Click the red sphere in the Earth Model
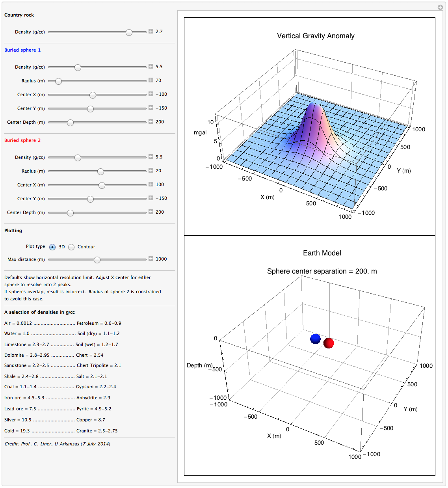The height and width of the screenshot is (488, 448). 329,343
